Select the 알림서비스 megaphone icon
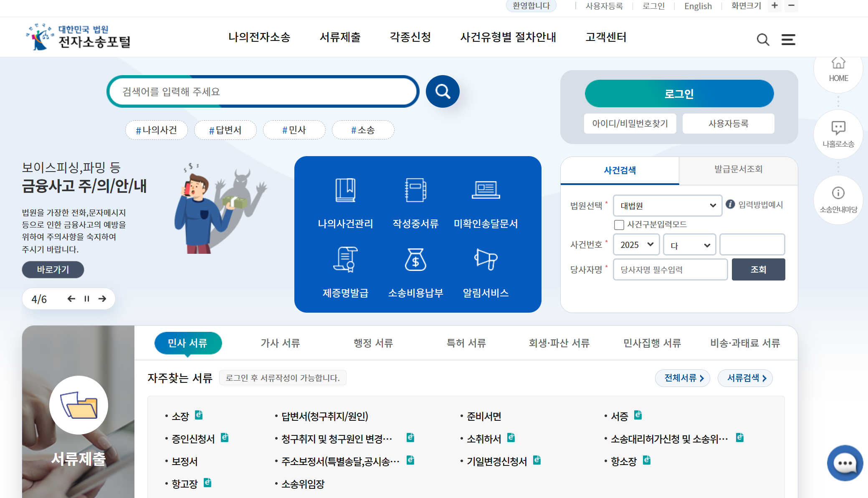 (486, 270)
